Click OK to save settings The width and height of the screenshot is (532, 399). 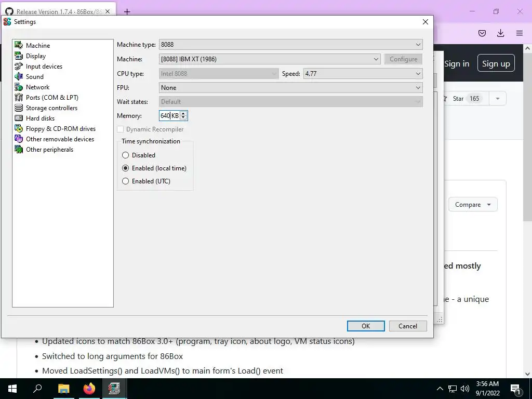[x=366, y=326]
